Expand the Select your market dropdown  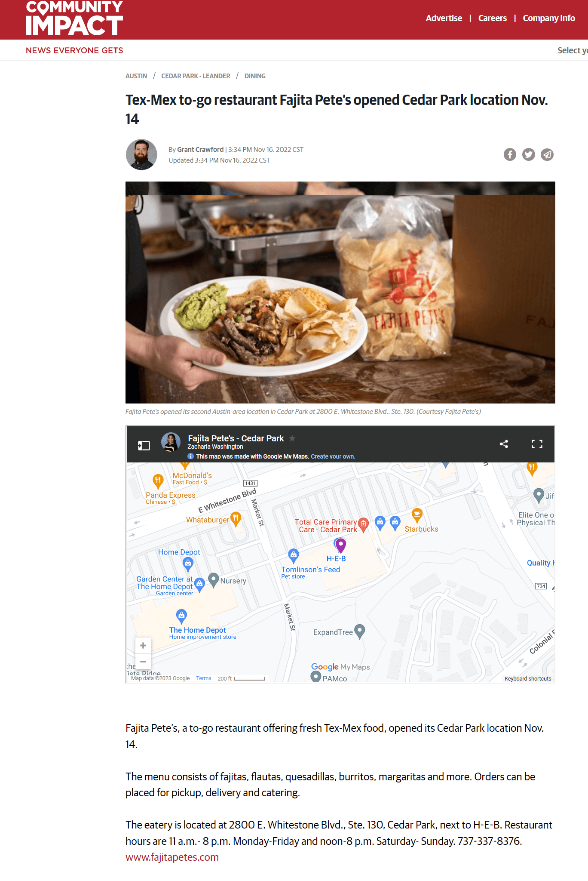(573, 50)
